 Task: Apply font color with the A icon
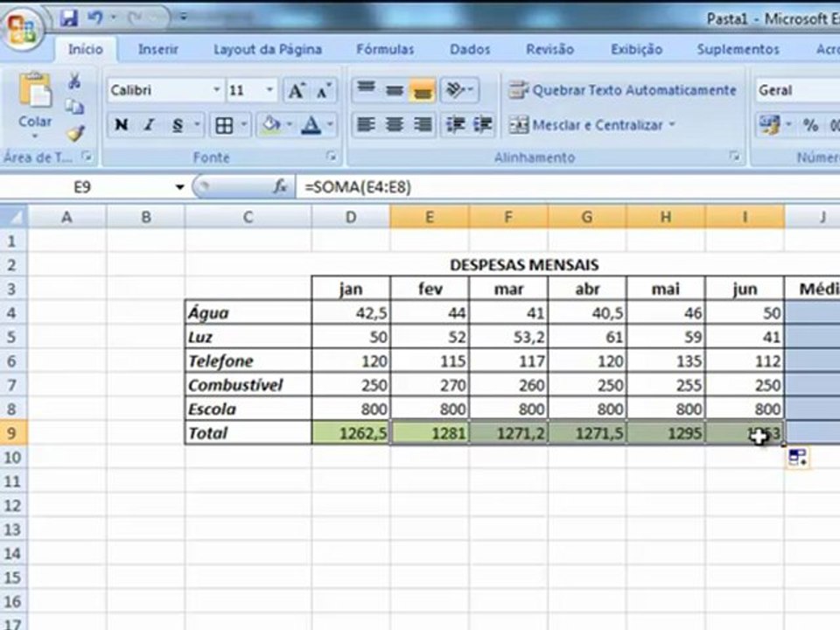311,125
